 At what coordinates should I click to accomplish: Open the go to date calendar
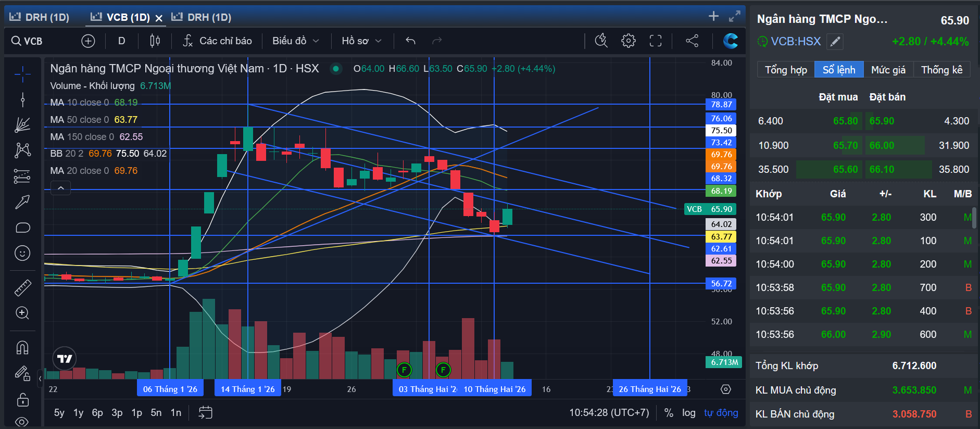(206, 413)
